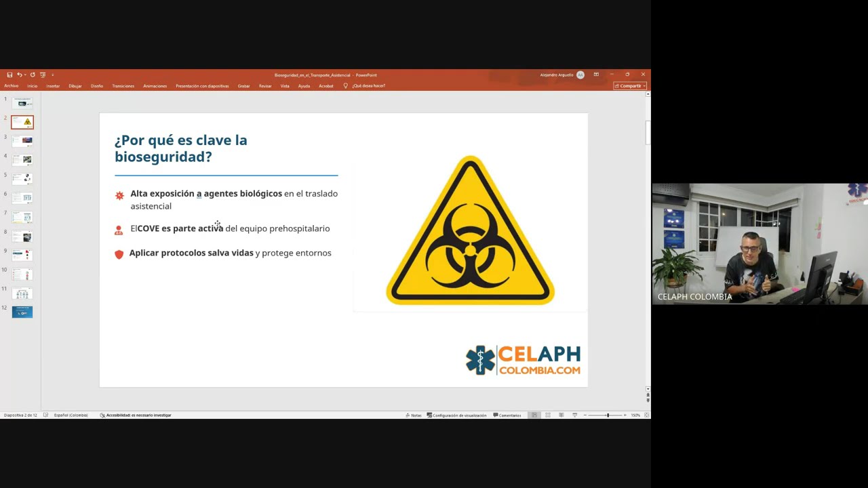Select slide 12 blue thumbnail
This screenshot has width=868, height=488.
pyautogui.click(x=22, y=312)
